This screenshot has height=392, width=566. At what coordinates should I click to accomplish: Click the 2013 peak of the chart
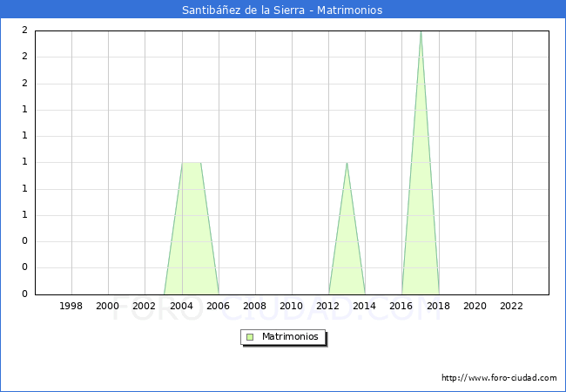coord(347,164)
